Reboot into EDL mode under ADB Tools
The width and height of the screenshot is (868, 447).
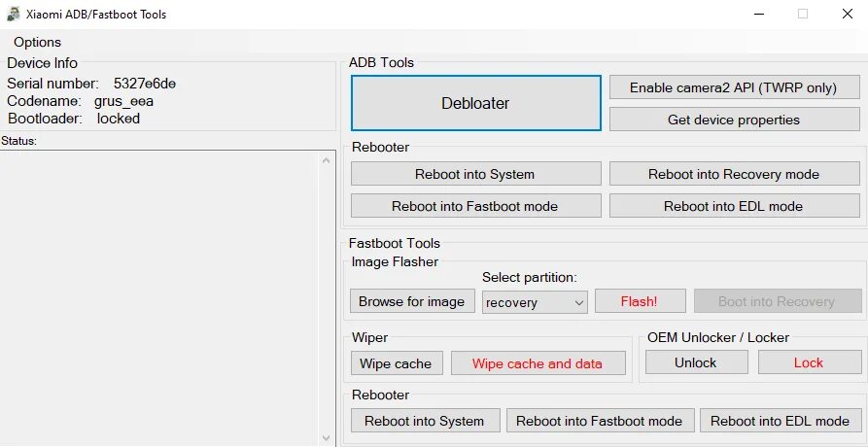(x=734, y=206)
